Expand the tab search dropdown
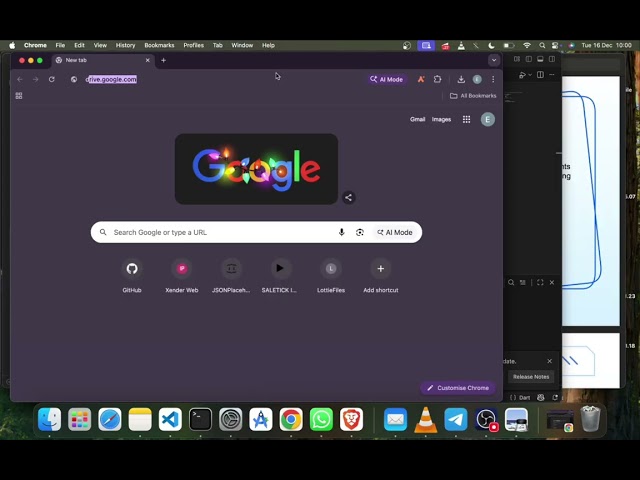 tap(494, 60)
